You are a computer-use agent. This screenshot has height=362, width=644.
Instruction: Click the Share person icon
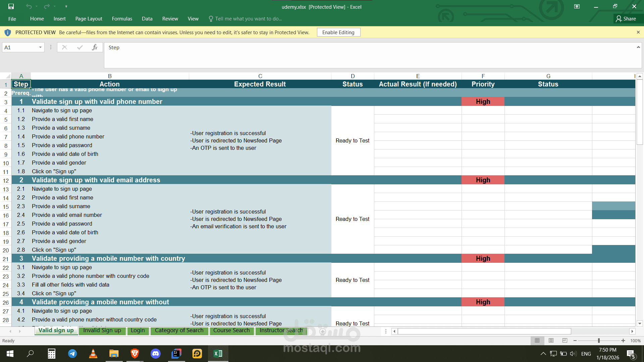click(619, 19)
